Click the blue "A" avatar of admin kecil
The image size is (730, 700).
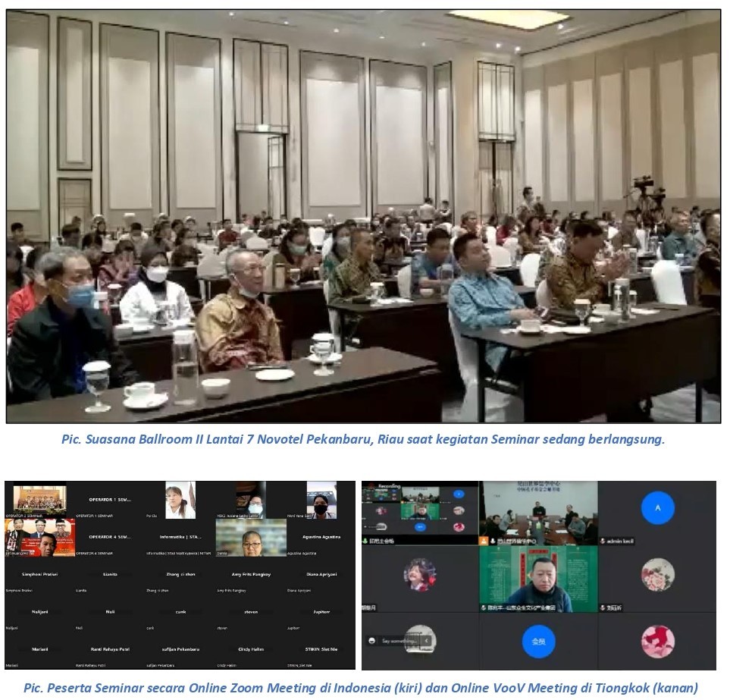[657, 508]
